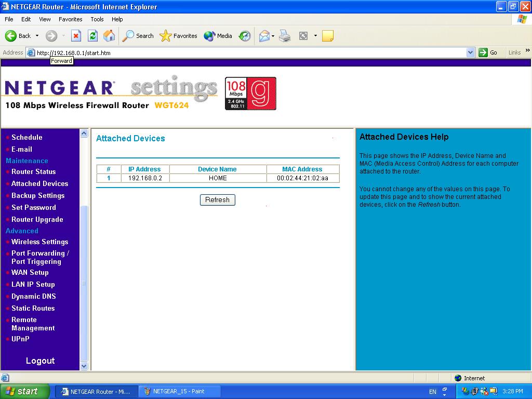Open the address bar dropdown list

click(x=470, y=52)
